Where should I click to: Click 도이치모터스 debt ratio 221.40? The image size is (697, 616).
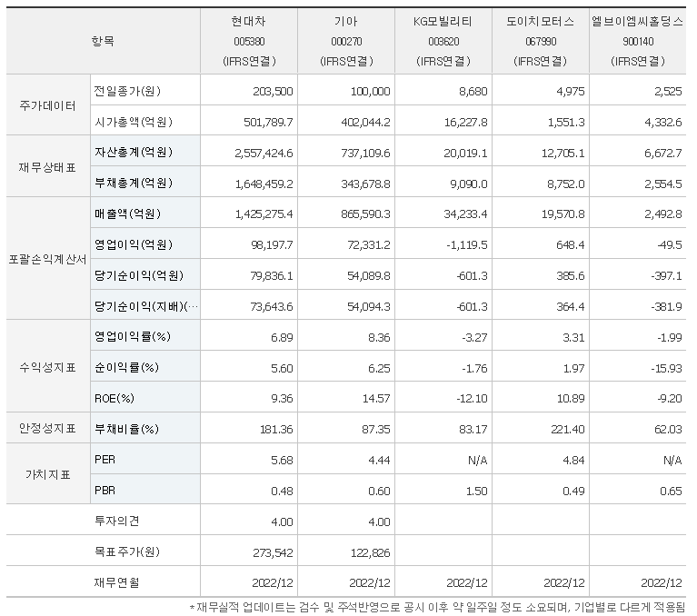567,430
